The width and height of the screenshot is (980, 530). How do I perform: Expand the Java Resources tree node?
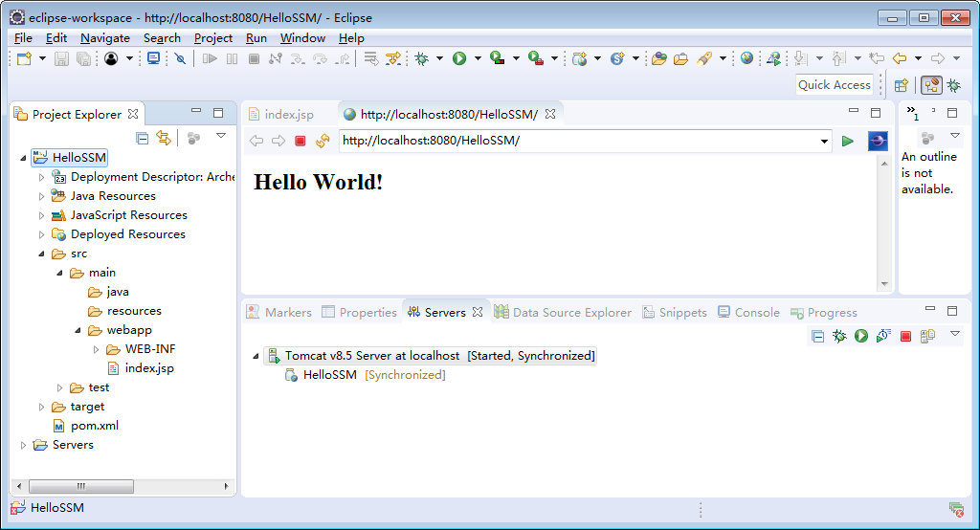[41, 196]
